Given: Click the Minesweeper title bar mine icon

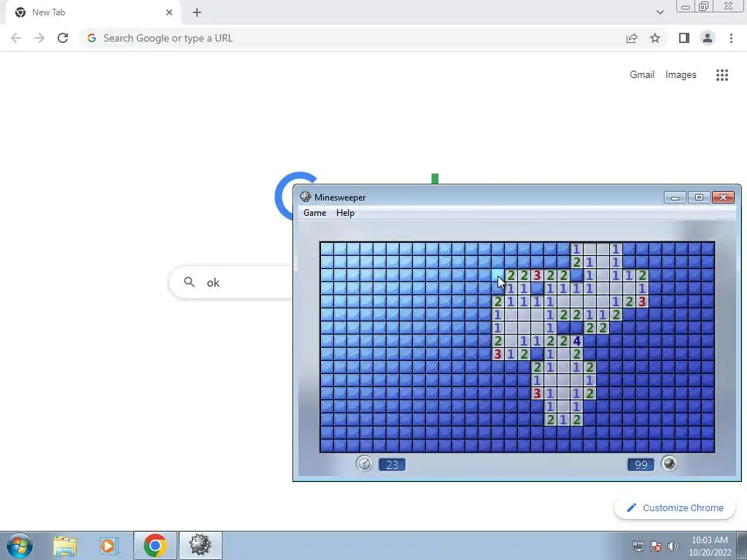Looking at the screenshot, I should tap(306, 197).
